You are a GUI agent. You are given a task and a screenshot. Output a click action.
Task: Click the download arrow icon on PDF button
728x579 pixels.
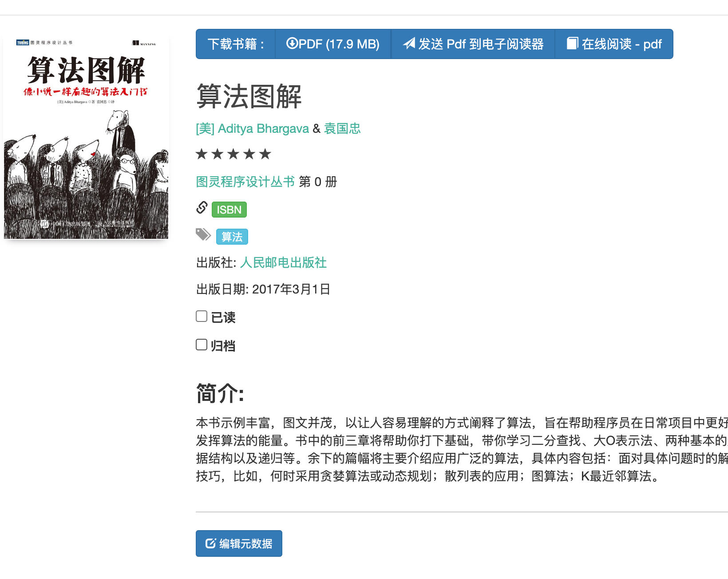293,44
